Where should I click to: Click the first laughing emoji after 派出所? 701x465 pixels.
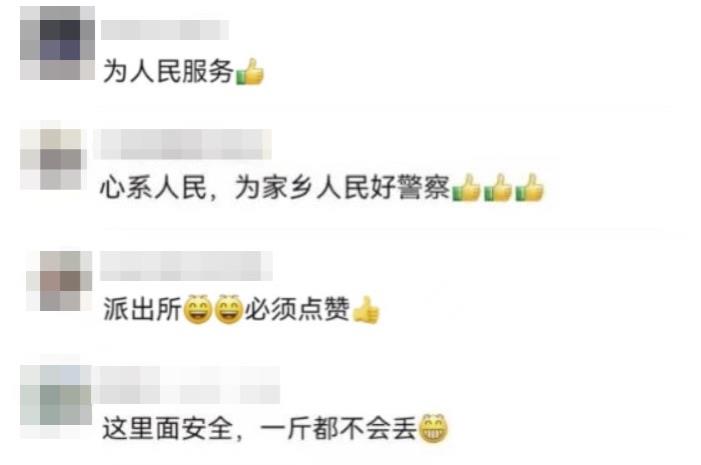(x=198, y=309)
